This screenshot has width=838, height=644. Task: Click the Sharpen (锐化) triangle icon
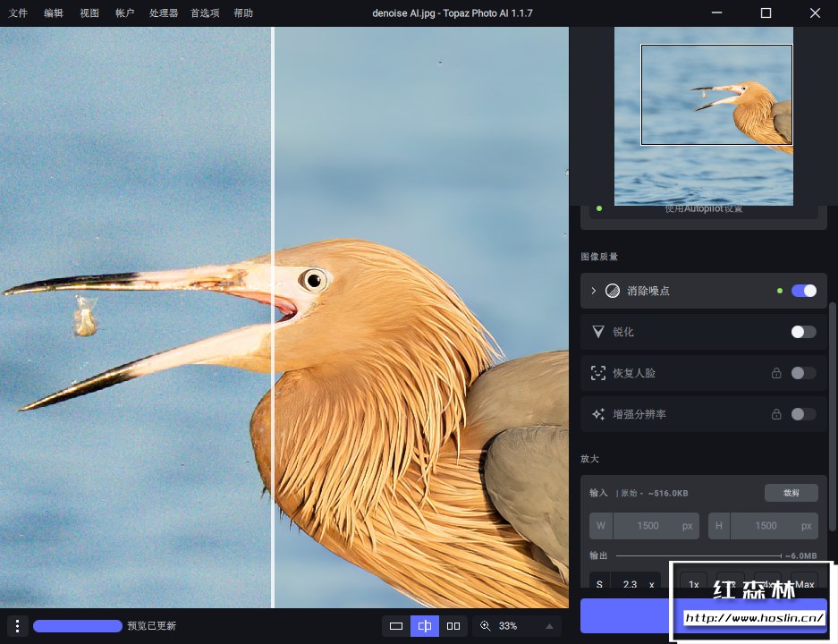pyautogui.click(x=598, y=332)
